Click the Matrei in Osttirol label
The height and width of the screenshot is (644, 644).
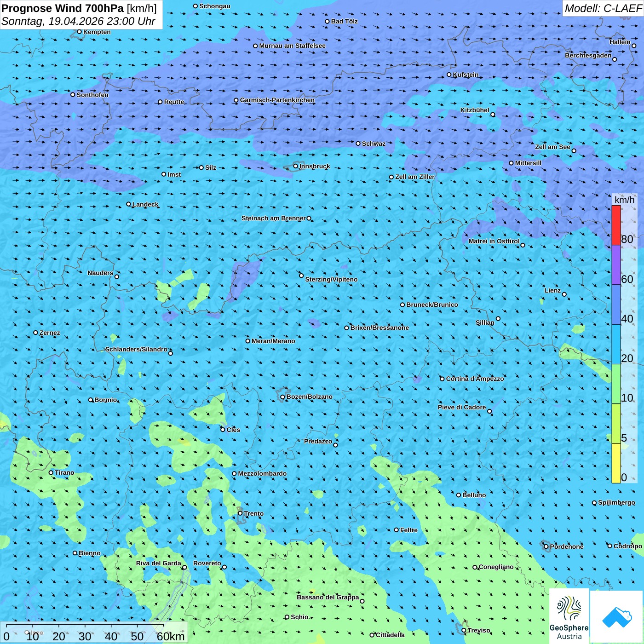click(494, 241)
